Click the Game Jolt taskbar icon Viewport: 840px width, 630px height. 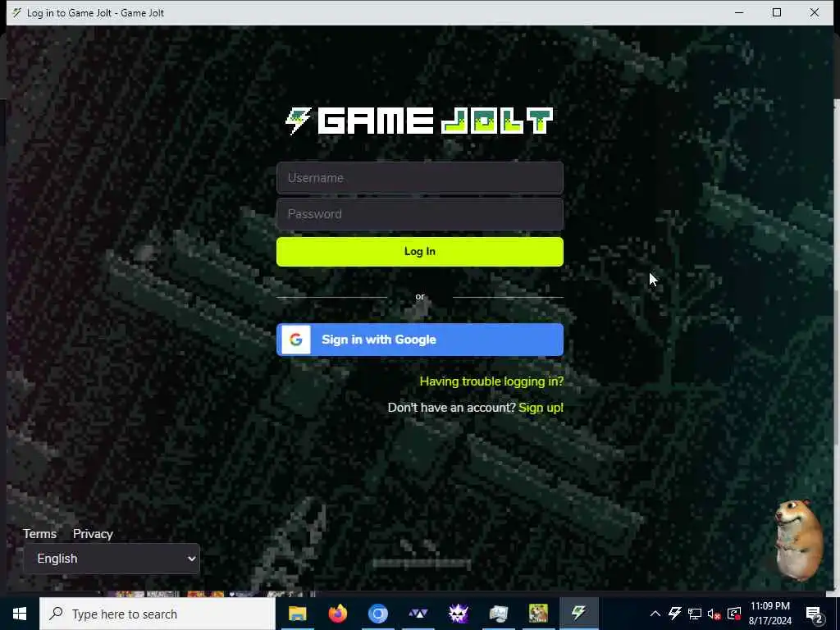click(578, 614)
